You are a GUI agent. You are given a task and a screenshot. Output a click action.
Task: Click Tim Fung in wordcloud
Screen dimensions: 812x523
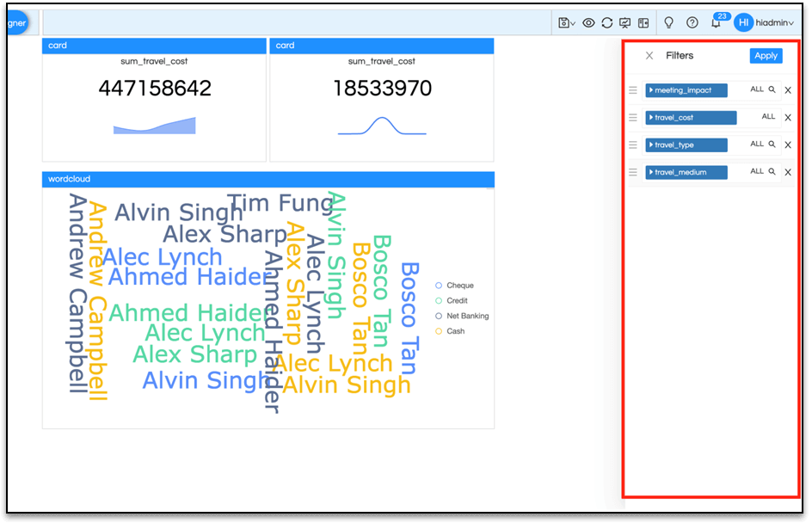[x=280, y=203]
